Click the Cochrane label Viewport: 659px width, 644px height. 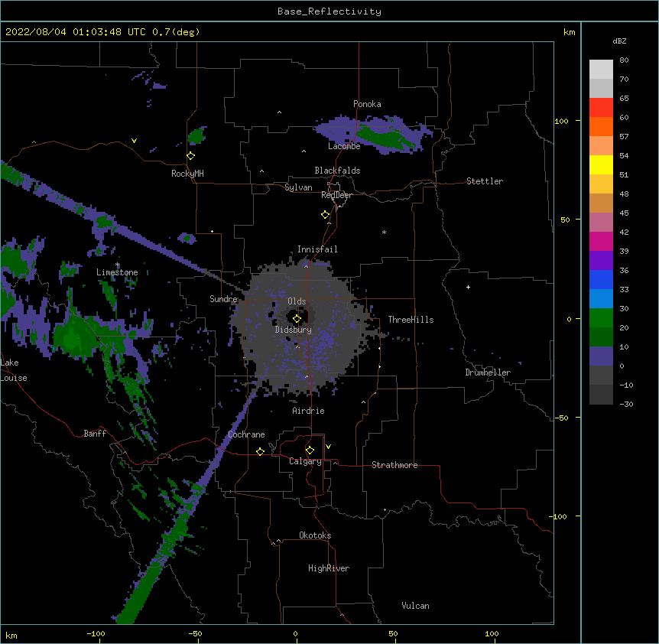pos(246,434)
